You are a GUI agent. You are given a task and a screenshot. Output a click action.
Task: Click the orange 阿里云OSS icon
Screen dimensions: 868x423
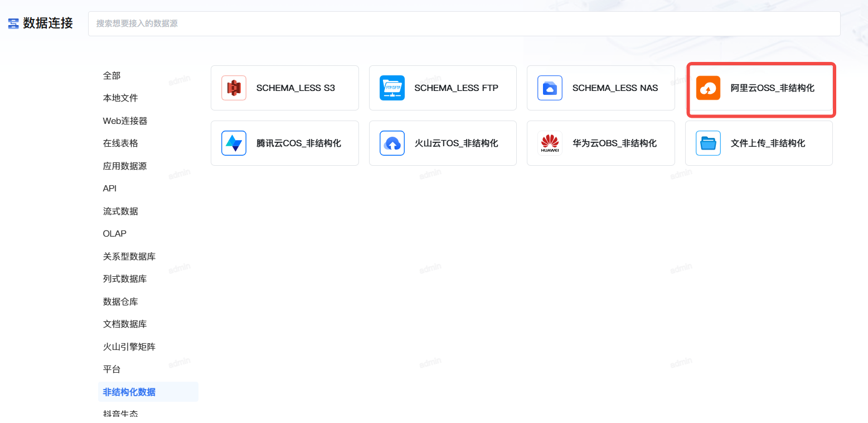point(708,88)
